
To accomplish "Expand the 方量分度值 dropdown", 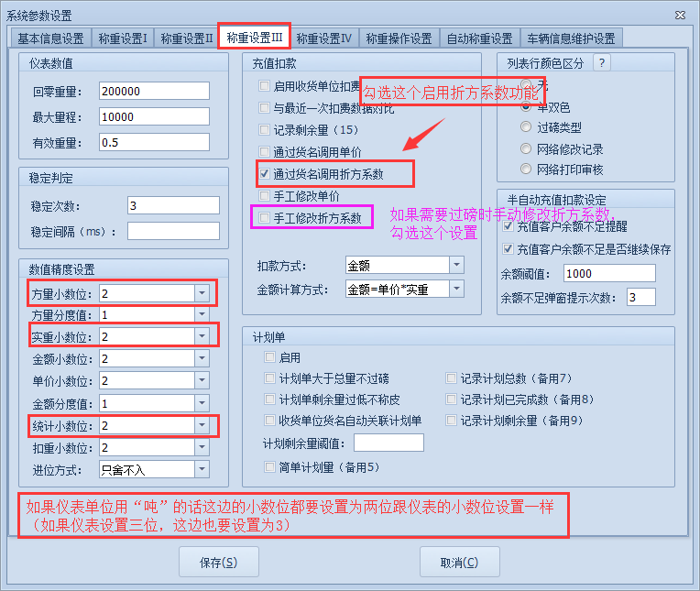I will click(202, 314).
